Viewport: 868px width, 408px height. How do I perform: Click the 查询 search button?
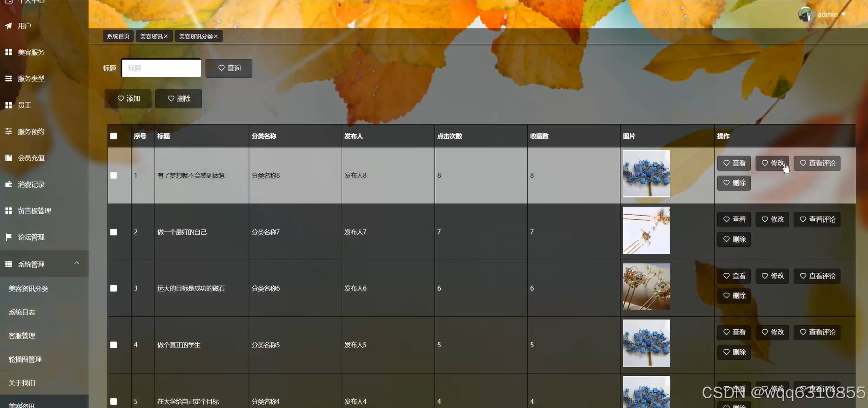(229, 68)
